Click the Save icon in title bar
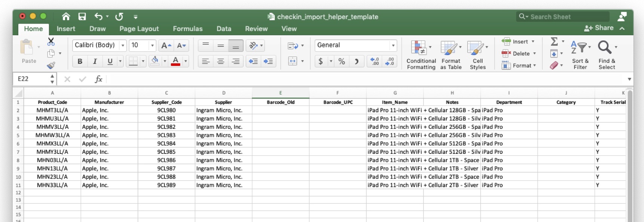This screenshot has height=222, width=644. [82, 16]
